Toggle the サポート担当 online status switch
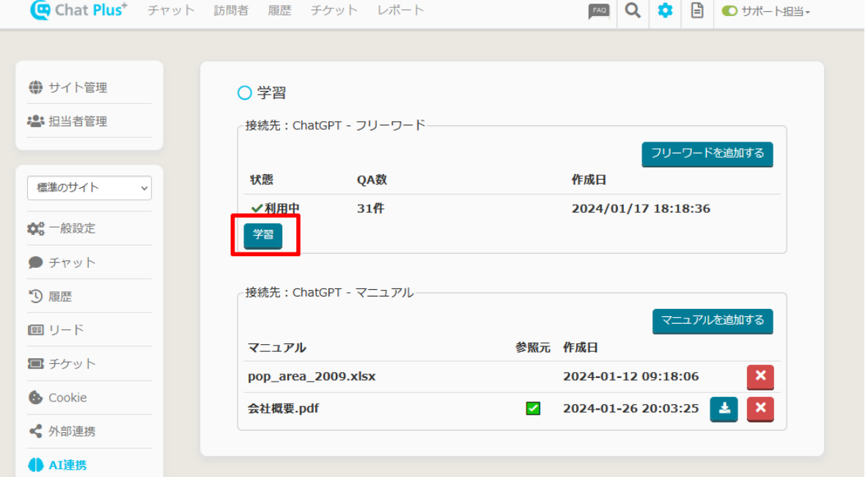The width and height of the screenshot is (868, 477). (729, 11)
